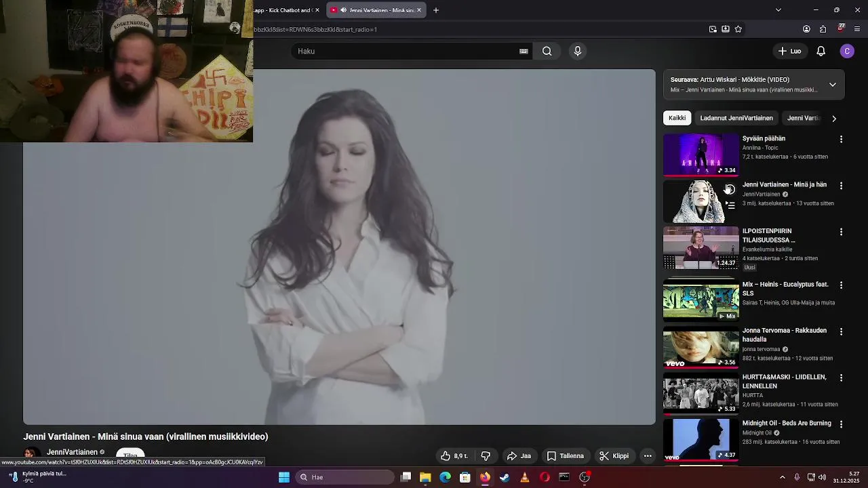Show more category chips with right arrow
The image size is (868, 488).
(x=834, y=119)
